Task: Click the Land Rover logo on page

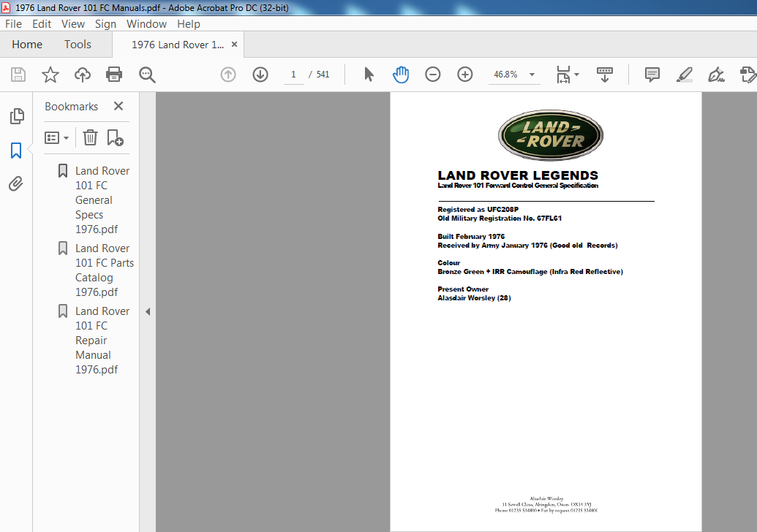Action: click(x=550, y=135)
